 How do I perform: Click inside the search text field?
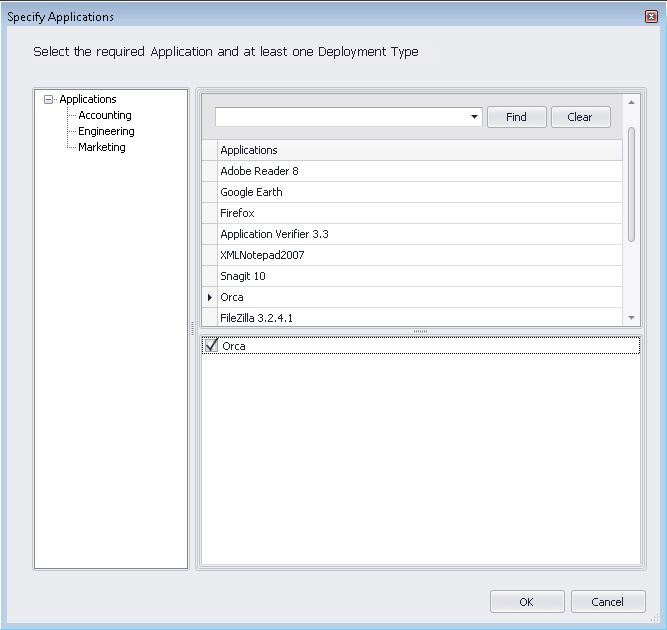(340, 117)
